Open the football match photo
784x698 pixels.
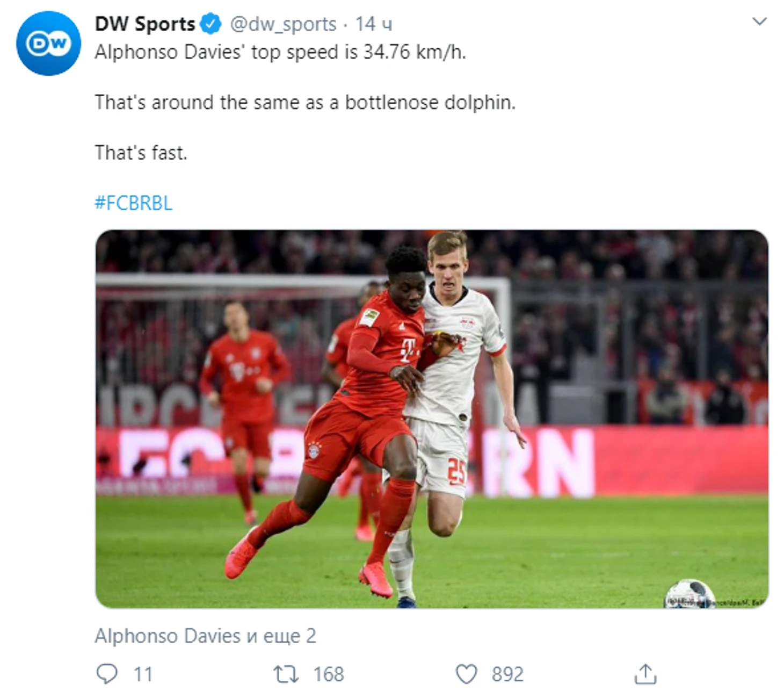432,419
